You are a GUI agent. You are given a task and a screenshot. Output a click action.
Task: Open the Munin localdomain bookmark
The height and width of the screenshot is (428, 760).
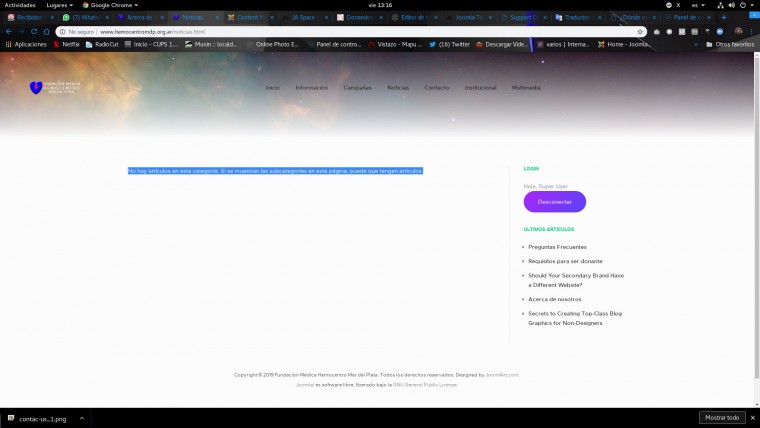(x=211, y=44)
